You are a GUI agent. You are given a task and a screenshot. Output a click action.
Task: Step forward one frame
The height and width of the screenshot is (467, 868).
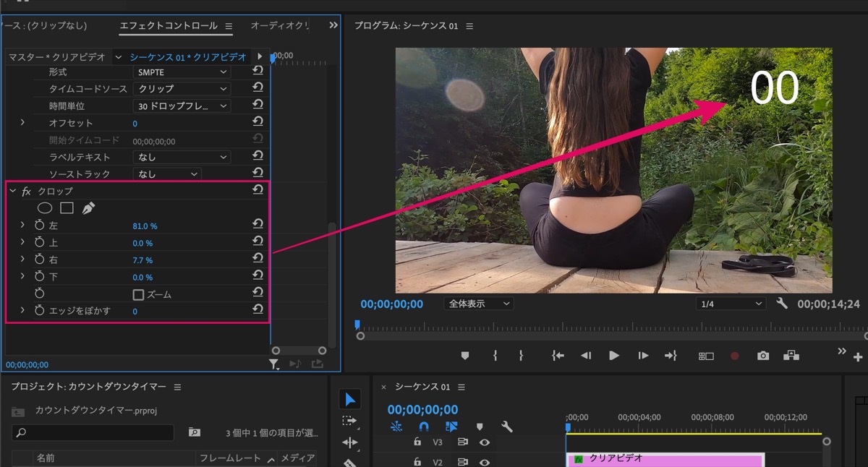tap(642, 356)
